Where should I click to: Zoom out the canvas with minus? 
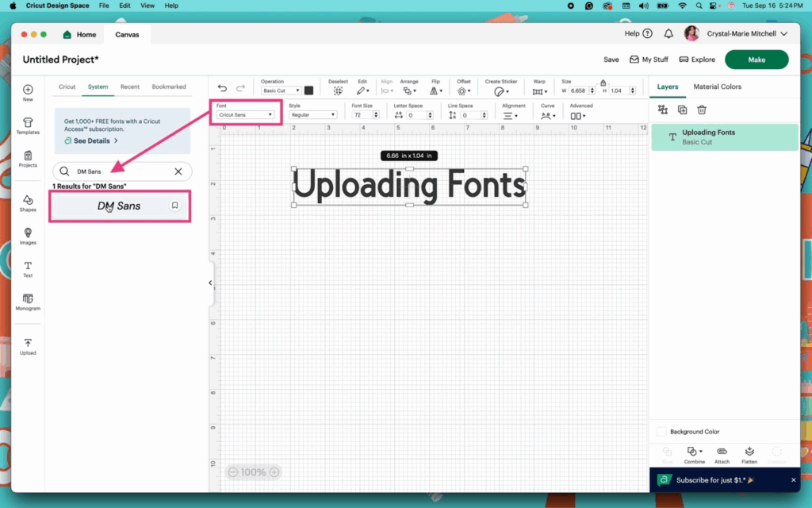click(x=232, y=471)
